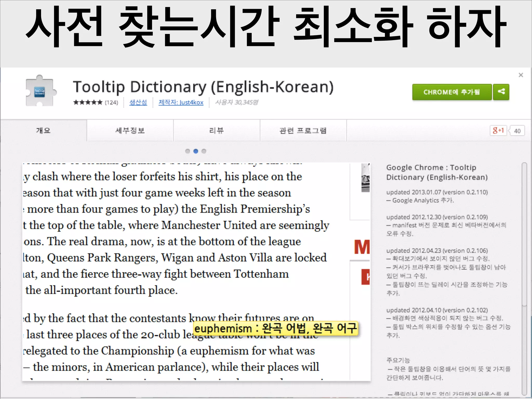Viewport: 532px width, 399px height.
Task: Click the '— Google Analytics 추가.' line
Action: [x=420, y=200]
